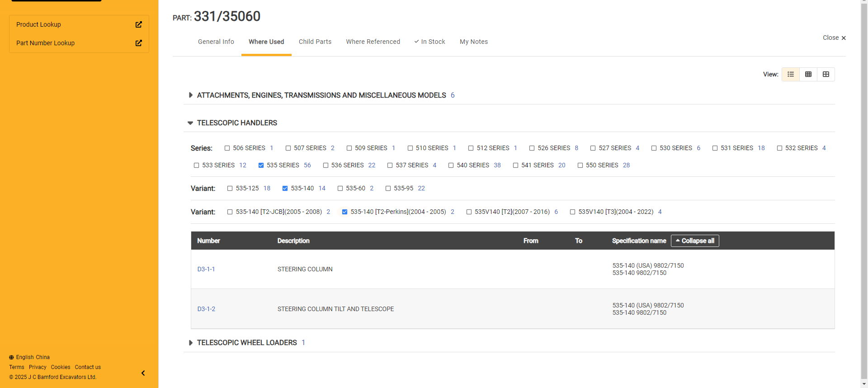Image resolution: width=868 pixels, height=388 pixels.
Task: Click the globe language icon
Action: pyautogui.click(x=11, y=357)
